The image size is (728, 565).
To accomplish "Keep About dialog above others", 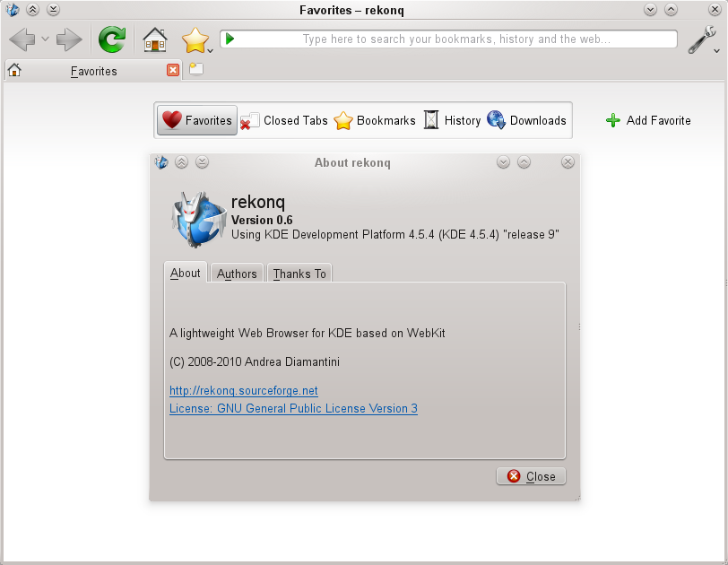I will pos(181,162).
